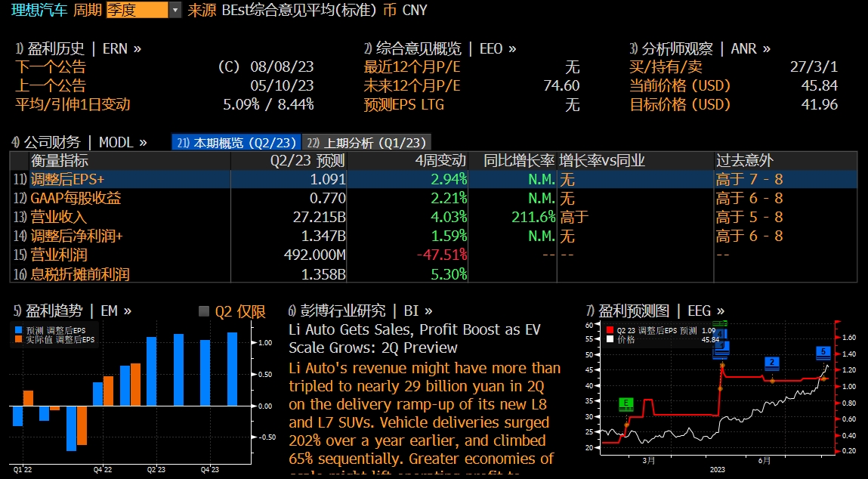Select the 调整后EPS+ row
The height and width of the screenshot is (479, 868).
[x=434, y=179]
